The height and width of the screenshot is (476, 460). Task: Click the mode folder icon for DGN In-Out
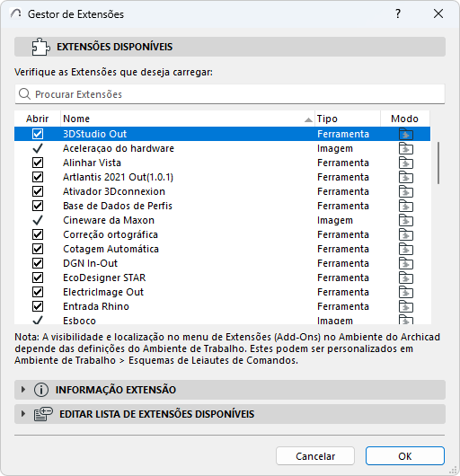click(406, 263)
